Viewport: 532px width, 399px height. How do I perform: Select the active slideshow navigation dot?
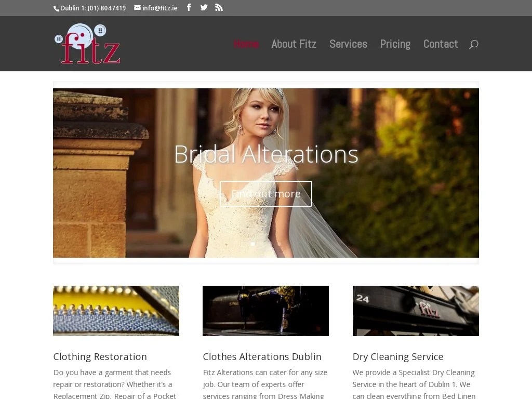tap(253, 244)
